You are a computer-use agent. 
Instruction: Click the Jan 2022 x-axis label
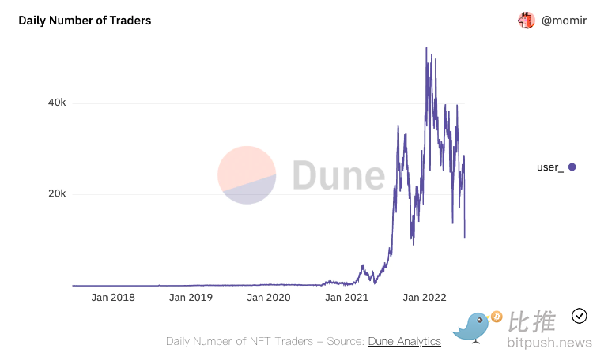click(425, 298)
